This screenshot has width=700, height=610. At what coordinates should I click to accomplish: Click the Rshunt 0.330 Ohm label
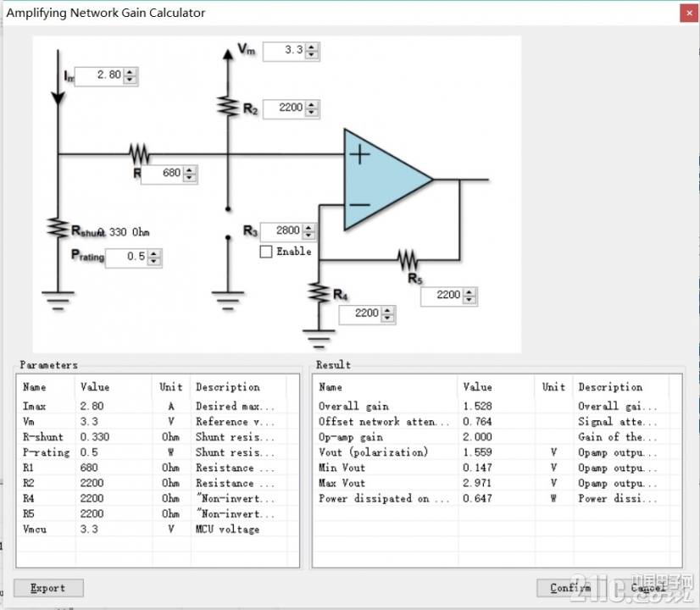click(x=110, y=231)
